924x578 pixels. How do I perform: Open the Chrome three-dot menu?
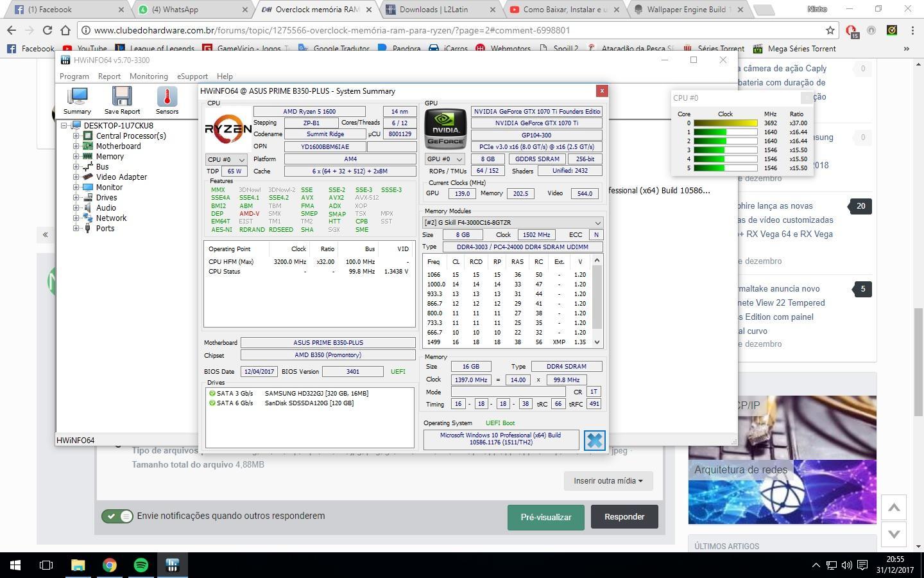click(x=912, y=30)
